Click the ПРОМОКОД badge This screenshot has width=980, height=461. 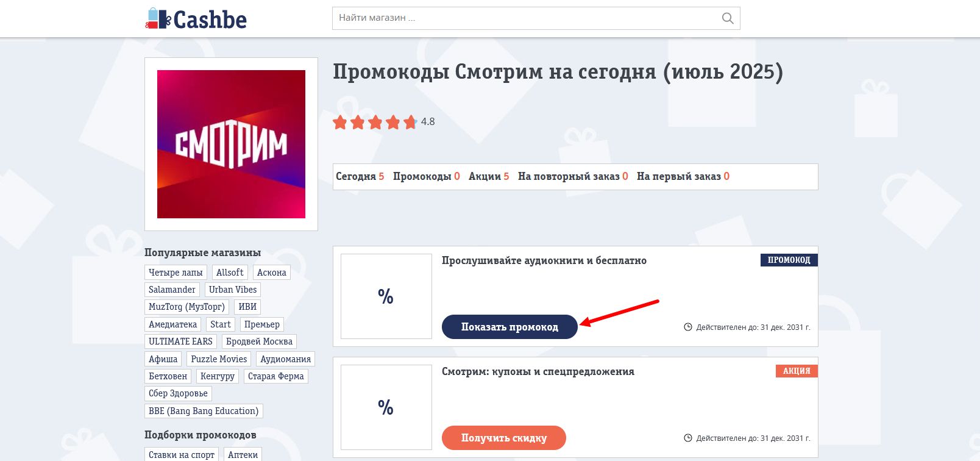pyautogui.click(x=789, y=260)
